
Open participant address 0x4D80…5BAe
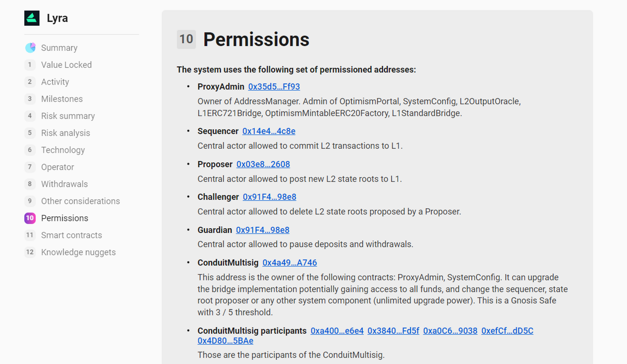[225, 341]
